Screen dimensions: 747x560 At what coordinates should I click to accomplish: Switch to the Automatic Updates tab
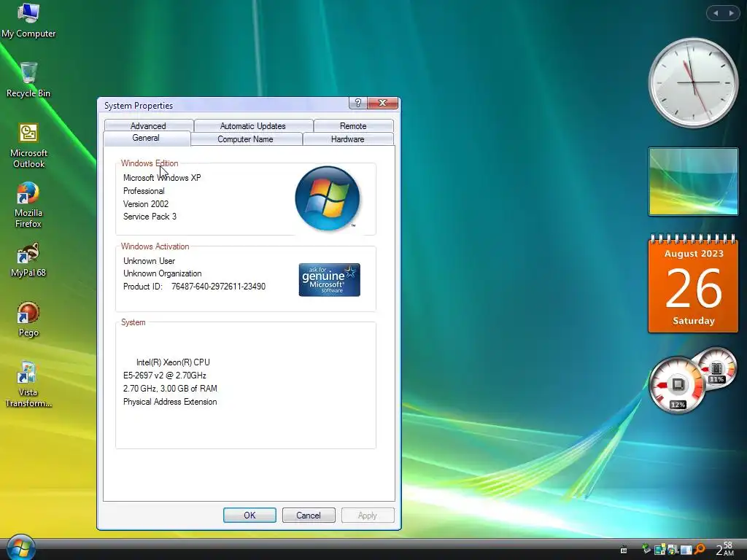pos(253,125)
